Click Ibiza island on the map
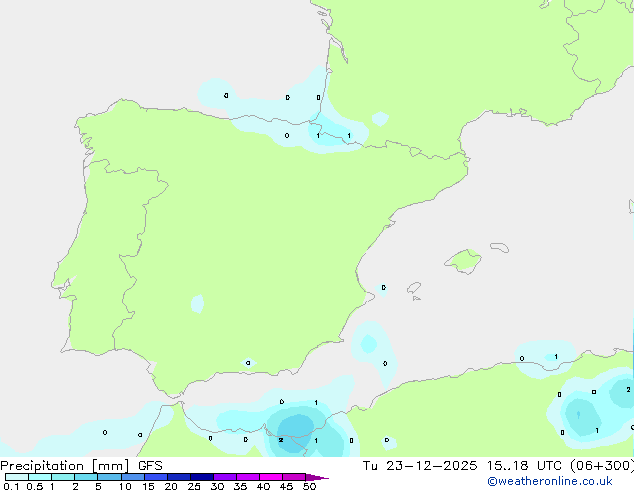This screenshot has height=490, width=634. coord(414,288)
